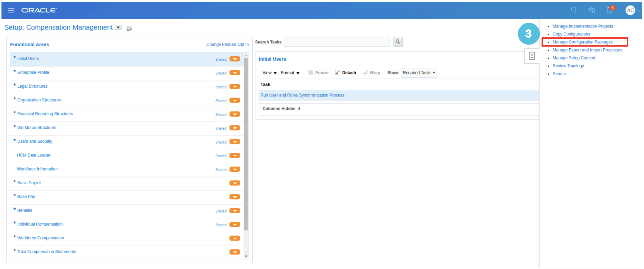The width and height of the screenshot is (644, 269).
Task: Click the Search Tasks input field
Action: click(x=336, y=42)
